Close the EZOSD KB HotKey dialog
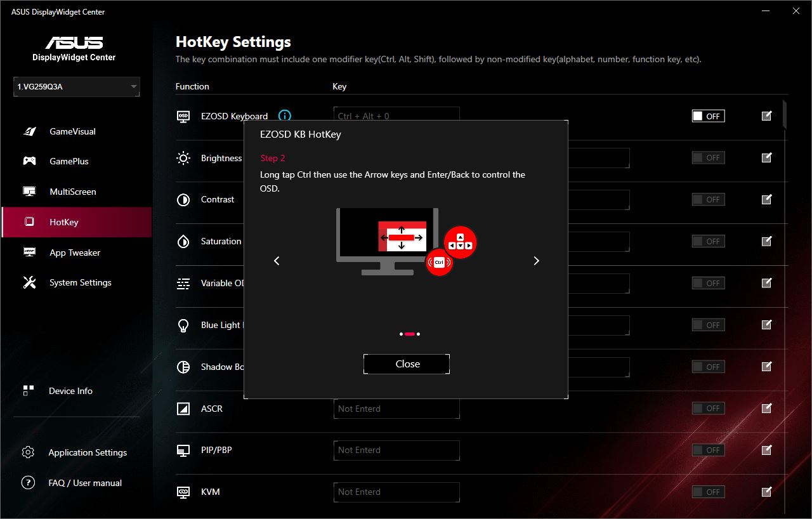Screen dimensions: 812x519 coord(407,364)
